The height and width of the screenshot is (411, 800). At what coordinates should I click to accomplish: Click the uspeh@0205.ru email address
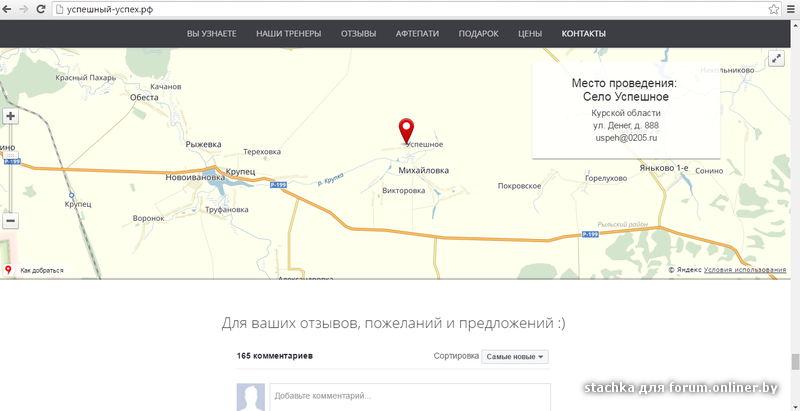(x=626, y=138)
